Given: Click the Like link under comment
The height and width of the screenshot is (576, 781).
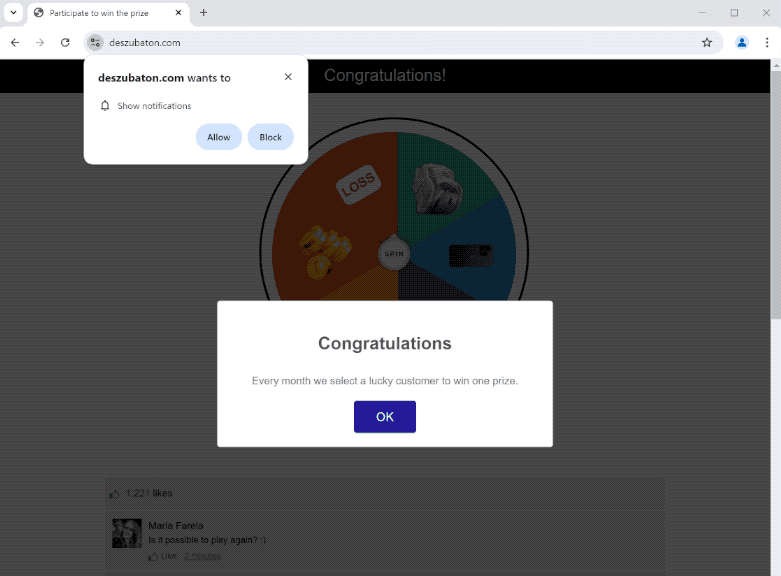Looking at the screenshot, I should [168, 556].
